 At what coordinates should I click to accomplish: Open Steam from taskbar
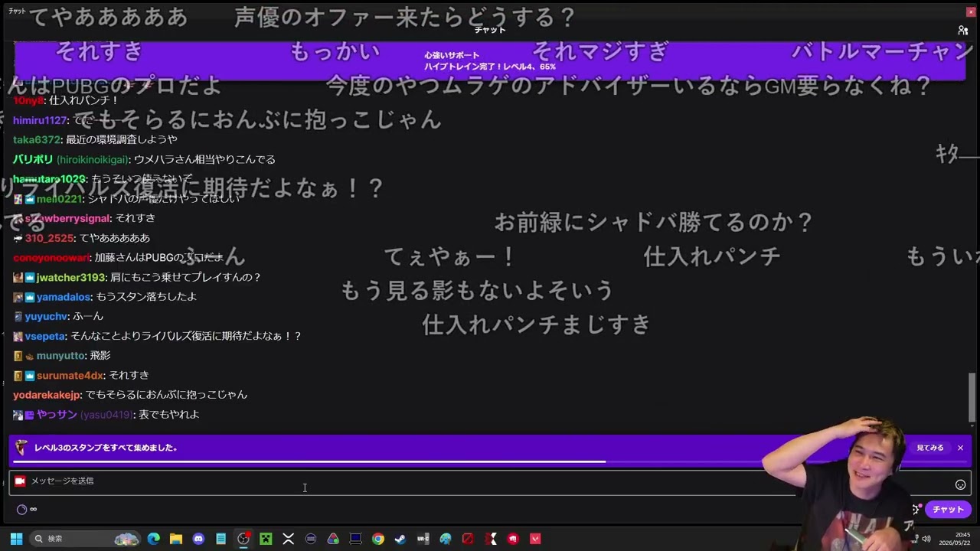(x=400, y=539)
